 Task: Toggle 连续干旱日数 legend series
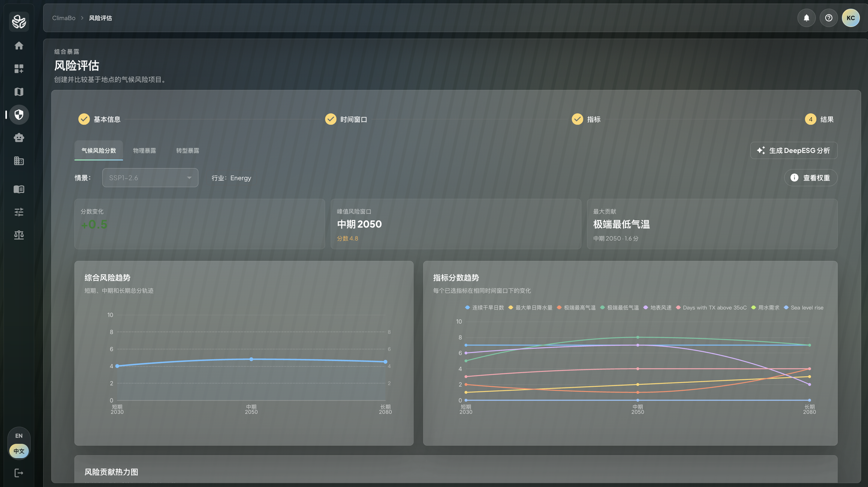click(484, 308)
